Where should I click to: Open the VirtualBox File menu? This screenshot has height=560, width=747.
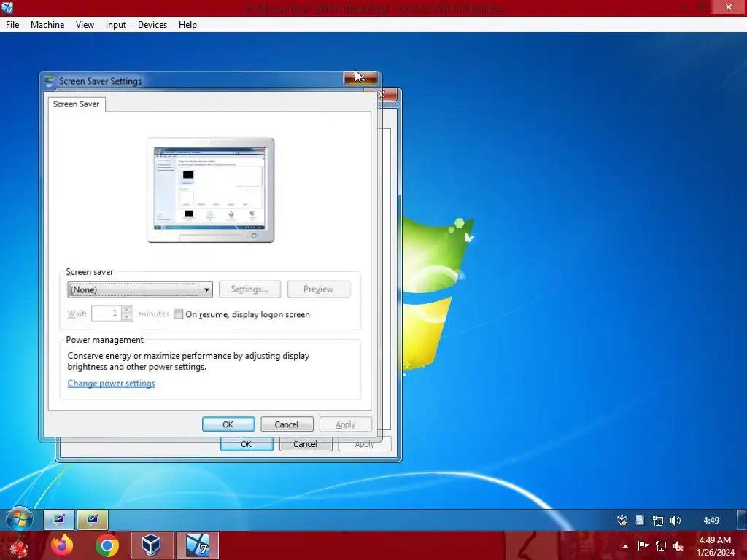(x=12, y=25)
